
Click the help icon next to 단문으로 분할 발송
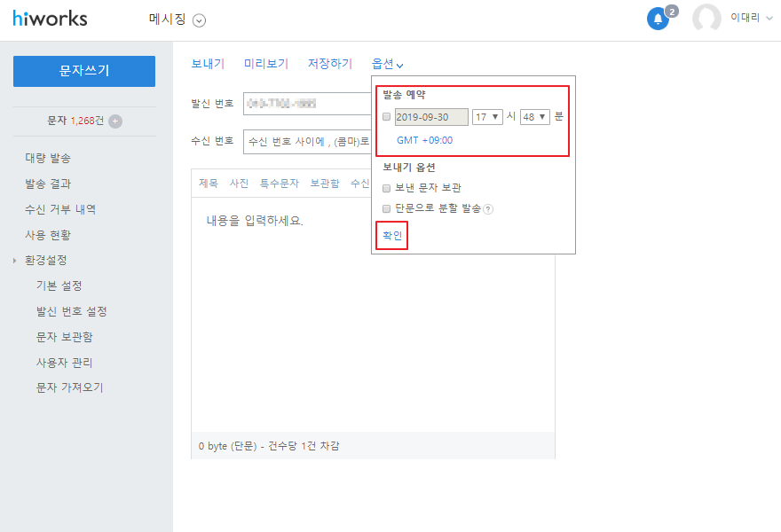pyautogui.click(x=488, y=209)
